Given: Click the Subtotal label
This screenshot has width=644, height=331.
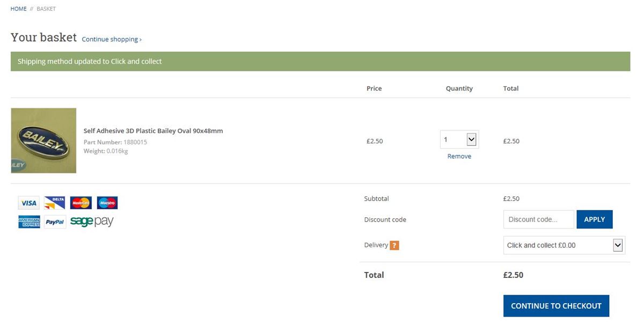Looking at the screenshot, I should (377, 198).
